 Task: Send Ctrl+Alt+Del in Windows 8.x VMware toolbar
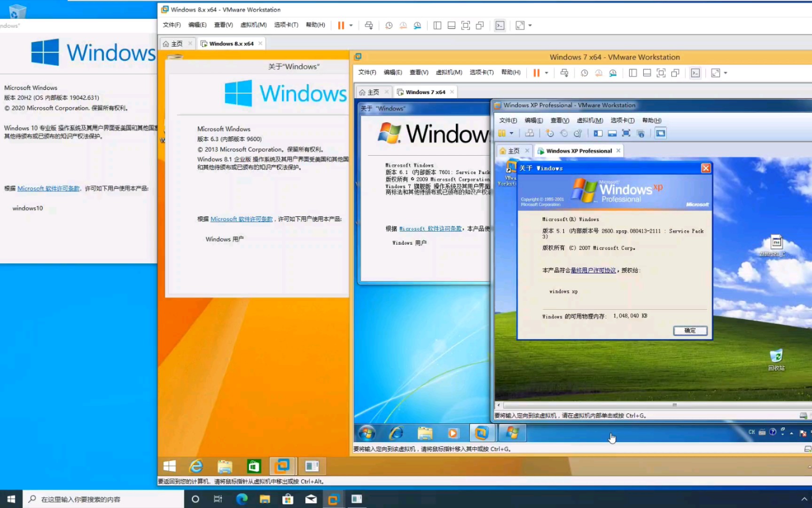[369, 25]
